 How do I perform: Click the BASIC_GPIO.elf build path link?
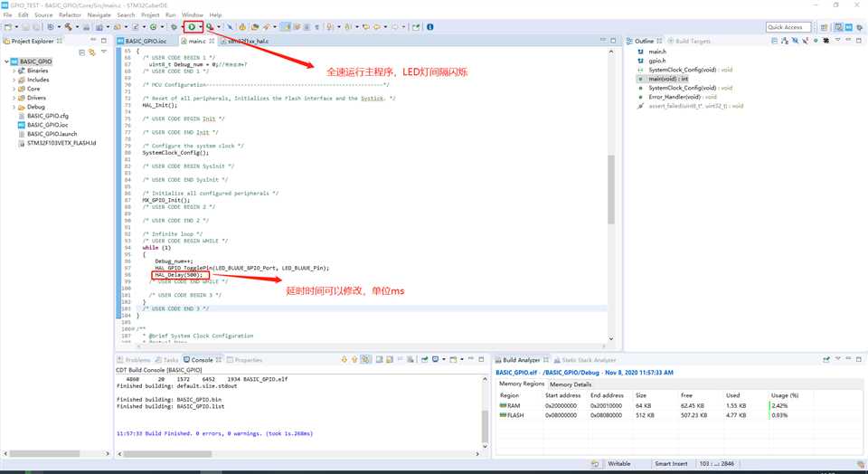(584, 373)
